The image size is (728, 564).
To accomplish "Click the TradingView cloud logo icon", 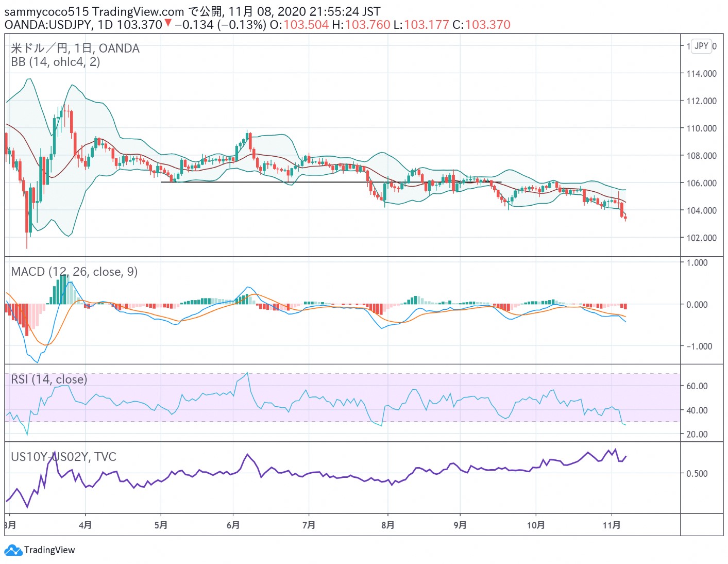I will click(x=13, y=550).
